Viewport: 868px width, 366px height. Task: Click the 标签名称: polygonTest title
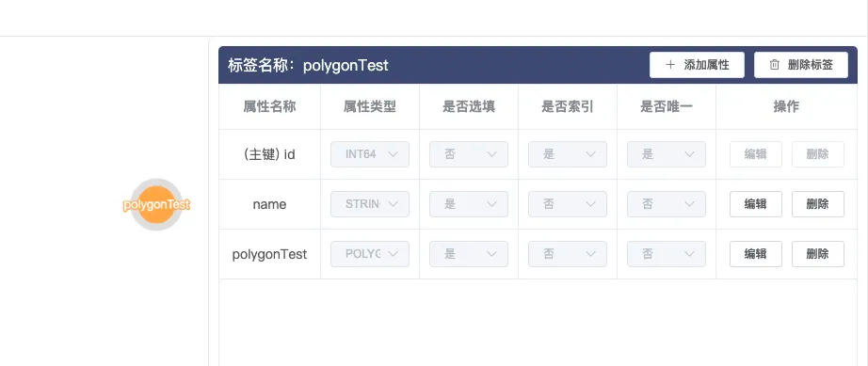pyautogui.click(x=309, y=65)
